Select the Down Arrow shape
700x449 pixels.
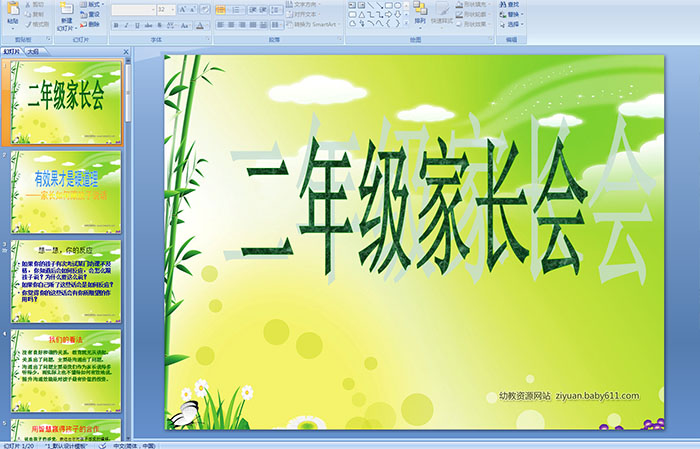(398, 15)
